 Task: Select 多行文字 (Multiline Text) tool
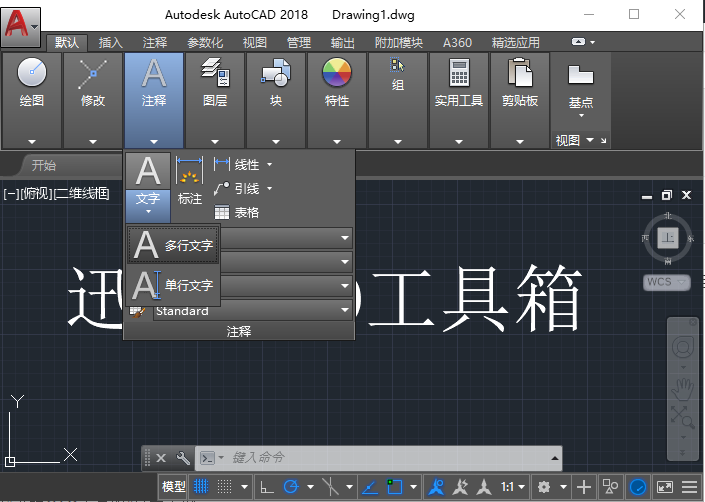point(174,245)
